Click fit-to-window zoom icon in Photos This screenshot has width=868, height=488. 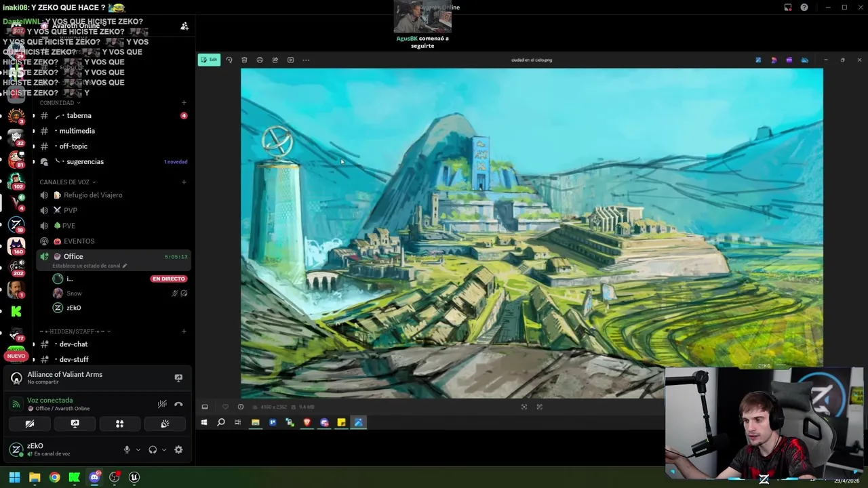[524, 407]
